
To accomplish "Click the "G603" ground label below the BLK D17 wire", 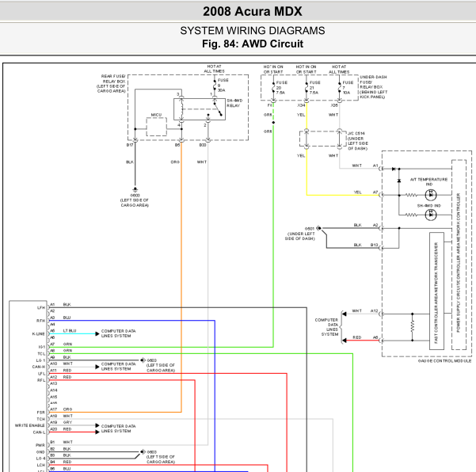I will click(135, 196).
